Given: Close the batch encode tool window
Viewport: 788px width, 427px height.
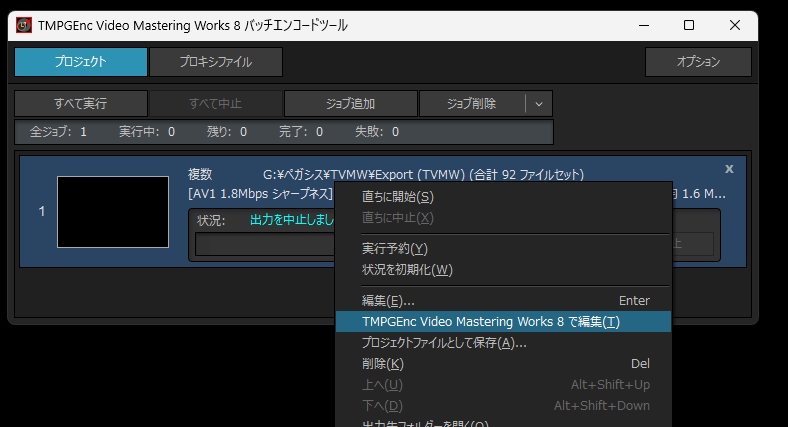Looking at the screenshot, I should pyautogui.click(x=736, y=25).
